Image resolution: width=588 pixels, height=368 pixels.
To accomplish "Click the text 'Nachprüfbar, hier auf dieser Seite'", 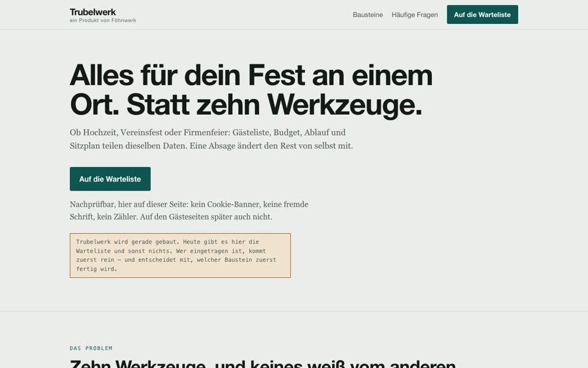I will click(189, 210).
